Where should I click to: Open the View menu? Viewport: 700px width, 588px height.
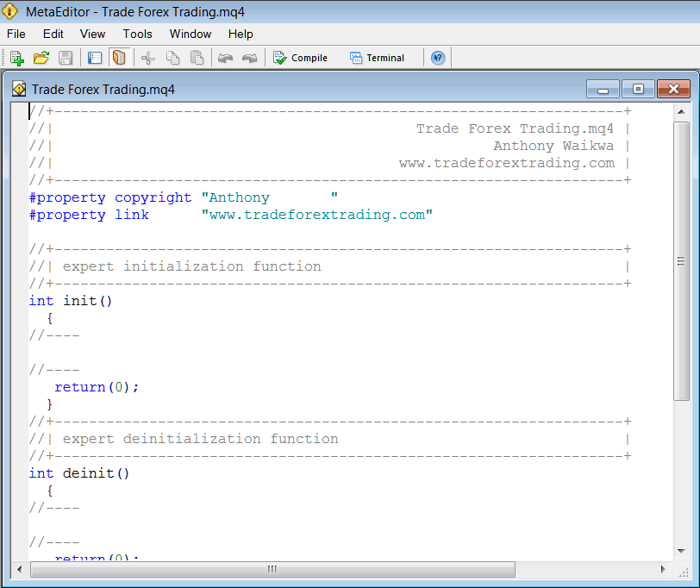[92, 34]
